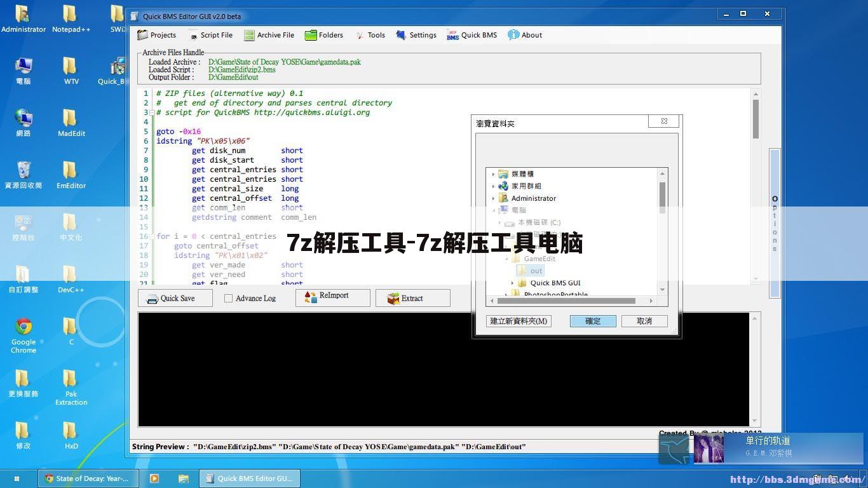The width and height of the screenshot is (868, 488).
Task: Open the Script File menu
Action: tap(211, 35)
